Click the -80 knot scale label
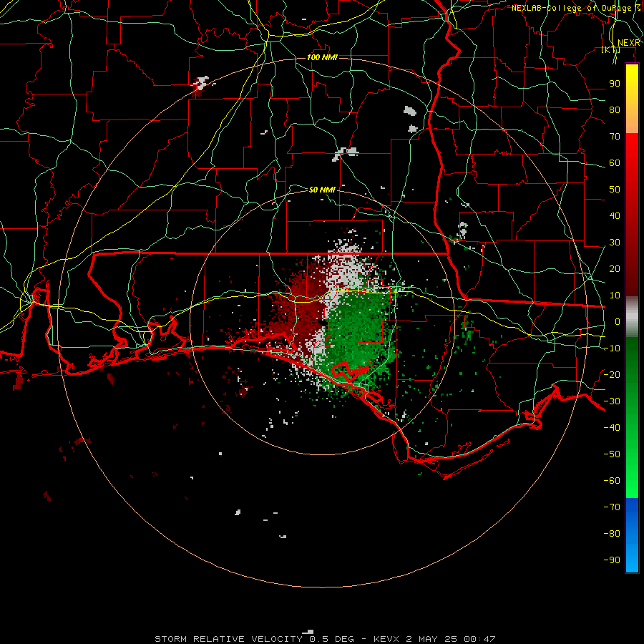Viewport: 644px width, 644px height. tap(612, 534)
